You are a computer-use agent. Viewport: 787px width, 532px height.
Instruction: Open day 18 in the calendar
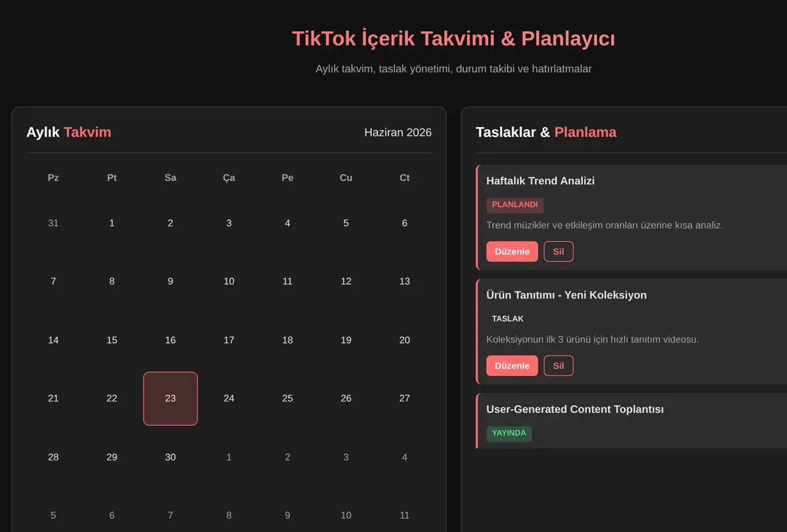[x=287, y=340]
